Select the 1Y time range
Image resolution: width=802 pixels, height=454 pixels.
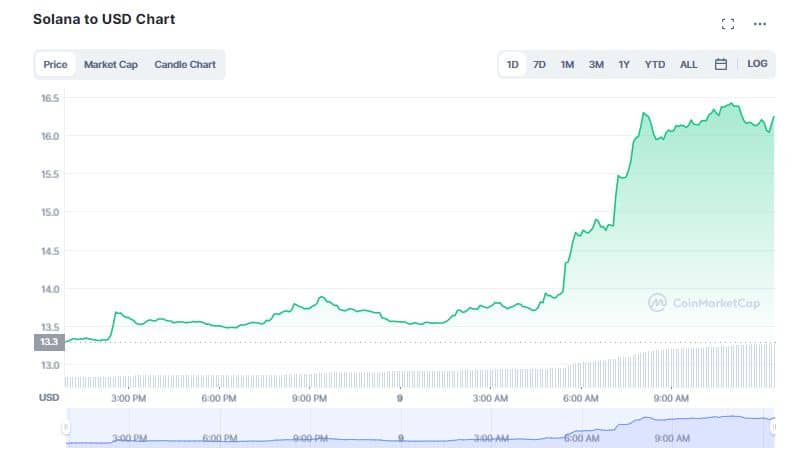pyautogui.click(x=624, y=64)
